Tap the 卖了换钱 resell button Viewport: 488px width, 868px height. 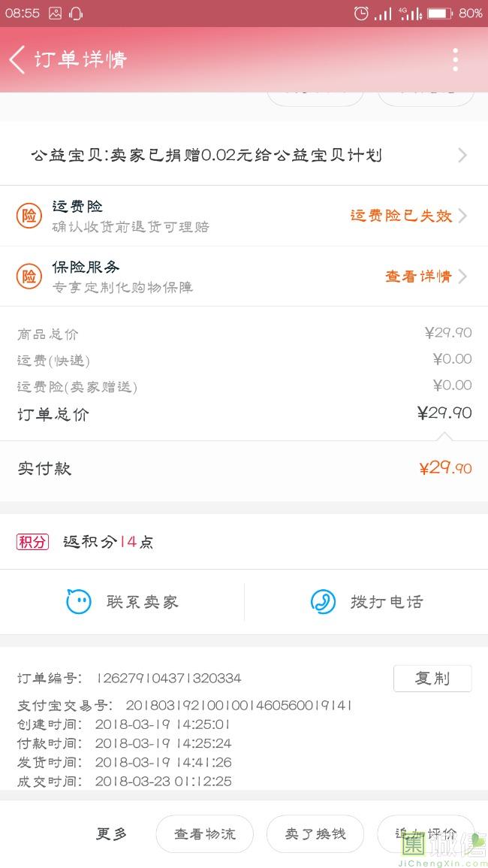point(315,834)
